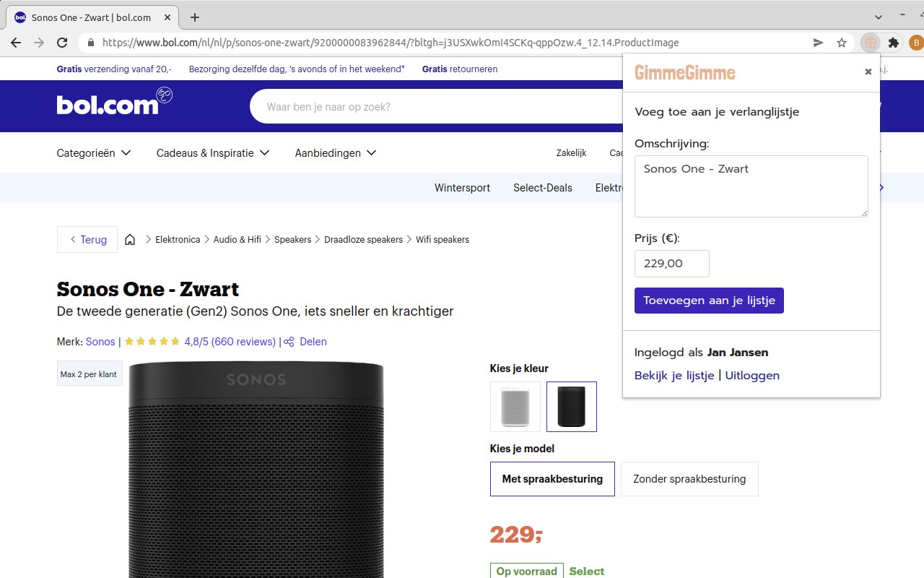Click the GimmeGimme logo in the popup
This screenshot has width=924, height=578.
(685, 72)
